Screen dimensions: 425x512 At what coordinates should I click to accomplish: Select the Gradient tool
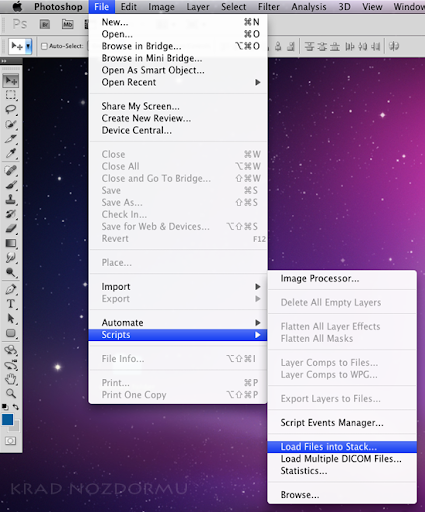tap(11, 243)
